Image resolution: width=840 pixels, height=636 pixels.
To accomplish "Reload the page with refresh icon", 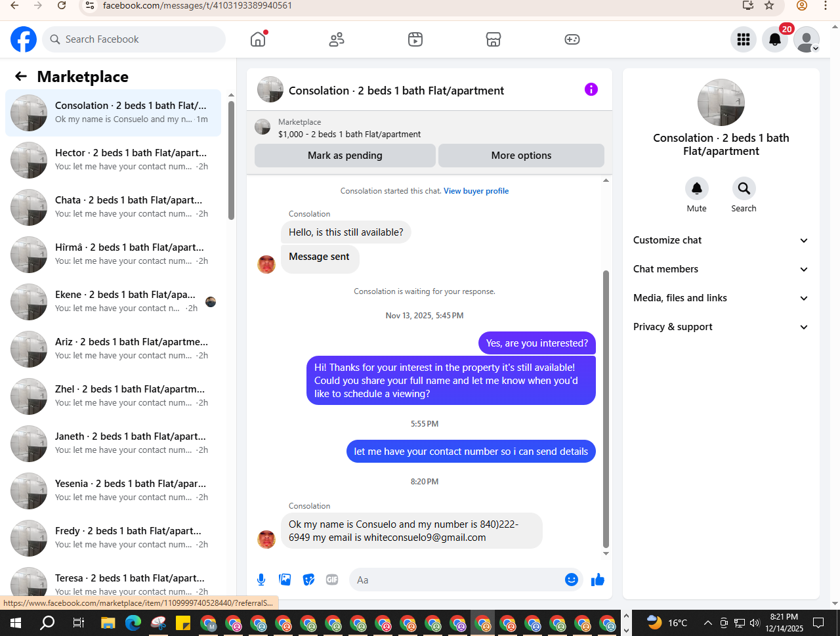I will tap(62, 5).
